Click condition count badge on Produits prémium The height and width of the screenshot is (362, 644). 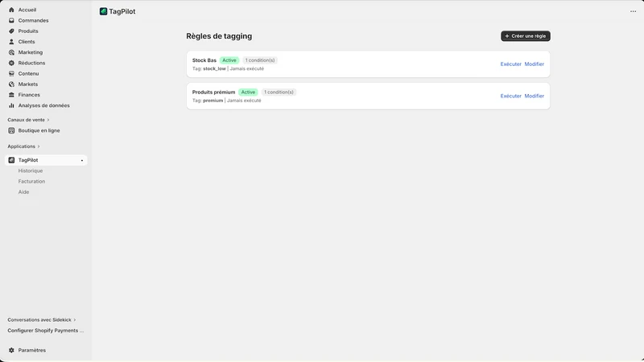(279, 93)
